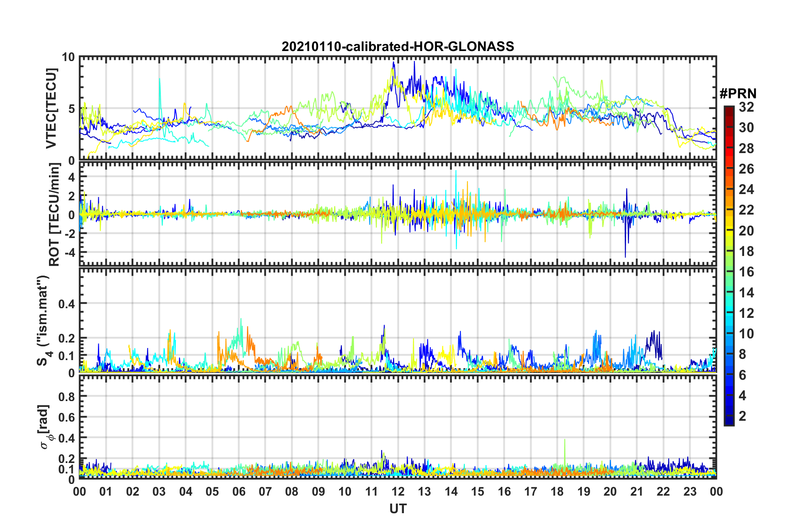Click S4 y-axis tick label 0.4

tap(67, 304)
